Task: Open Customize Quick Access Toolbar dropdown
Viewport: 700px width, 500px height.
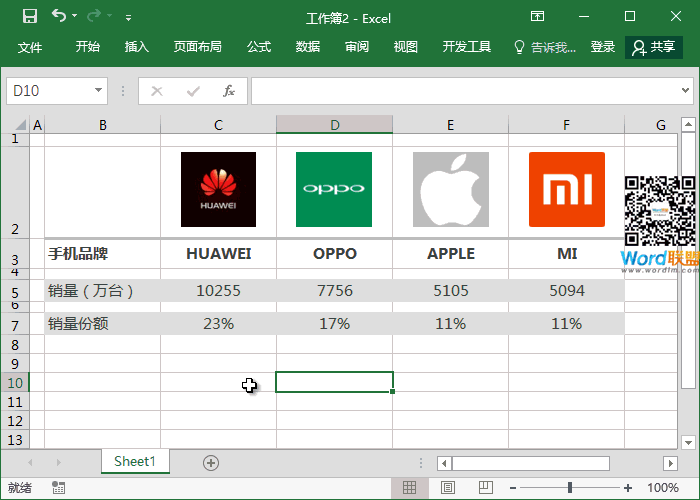Action: click(128, 18)
